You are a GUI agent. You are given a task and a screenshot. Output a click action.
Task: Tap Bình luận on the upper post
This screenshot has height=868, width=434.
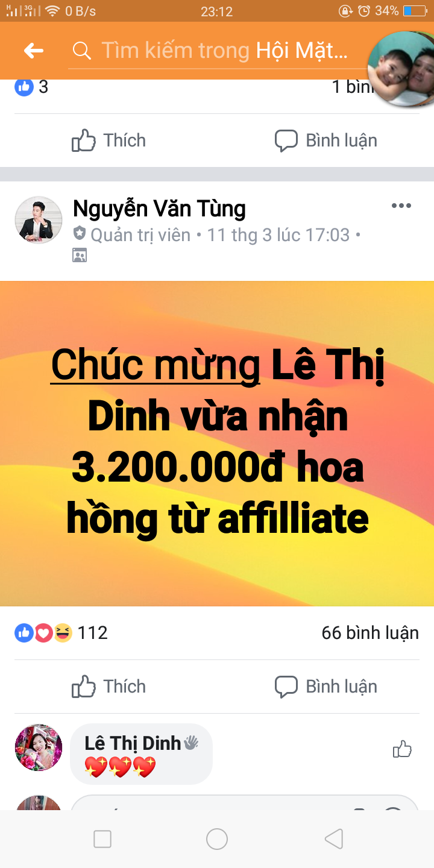pos(326,140)
